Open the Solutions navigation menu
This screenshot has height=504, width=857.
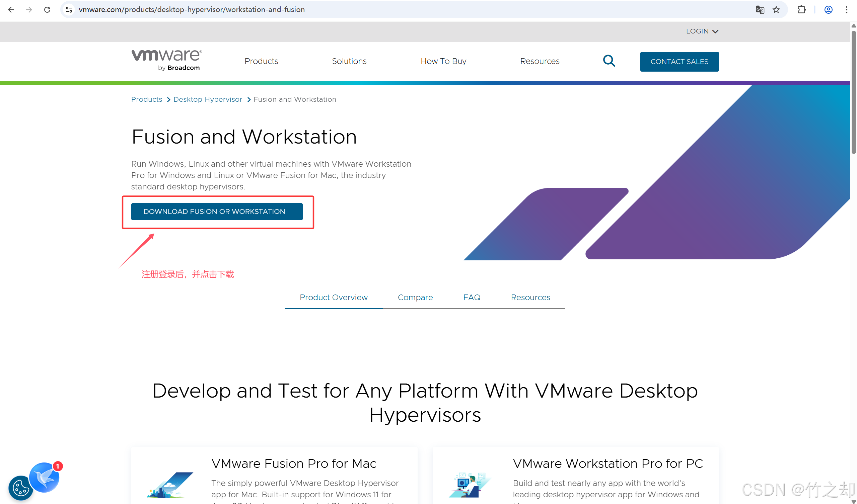[x=349, y=61]
